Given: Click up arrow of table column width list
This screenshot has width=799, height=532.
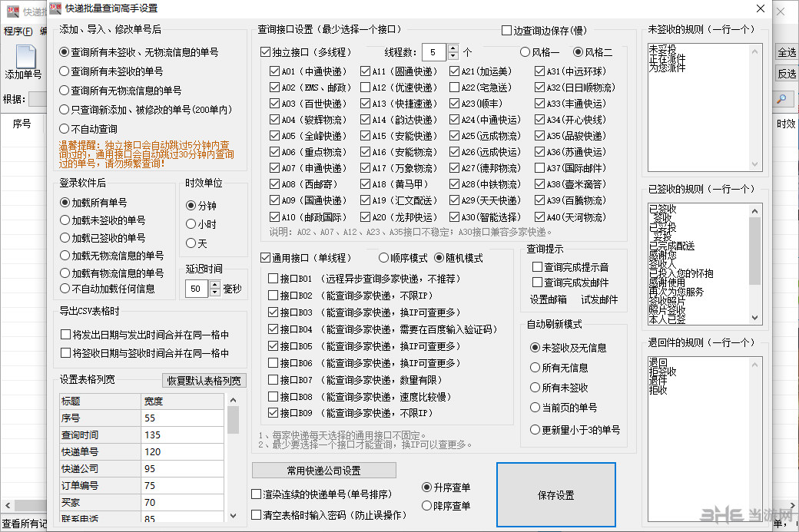Looking at the screenshot, I should click(234, 400).
